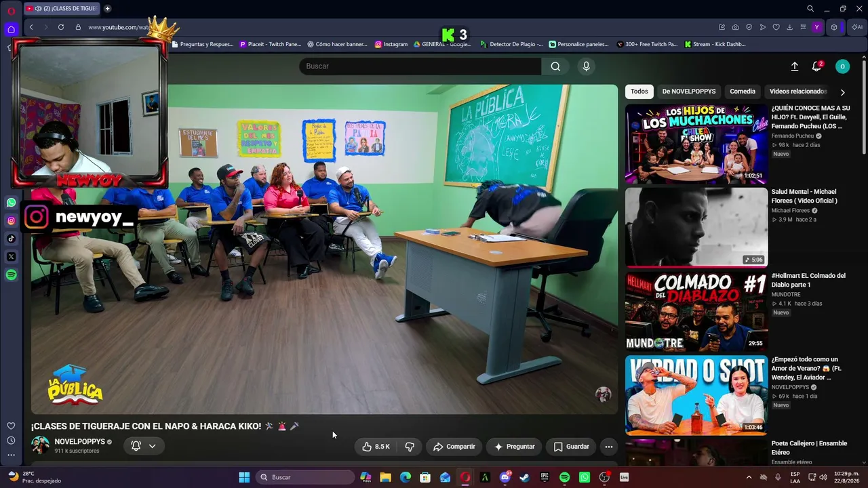Open the 300+ Free Twitch Panels bookmark
This screenshot has height=488, width=868.
647,45
